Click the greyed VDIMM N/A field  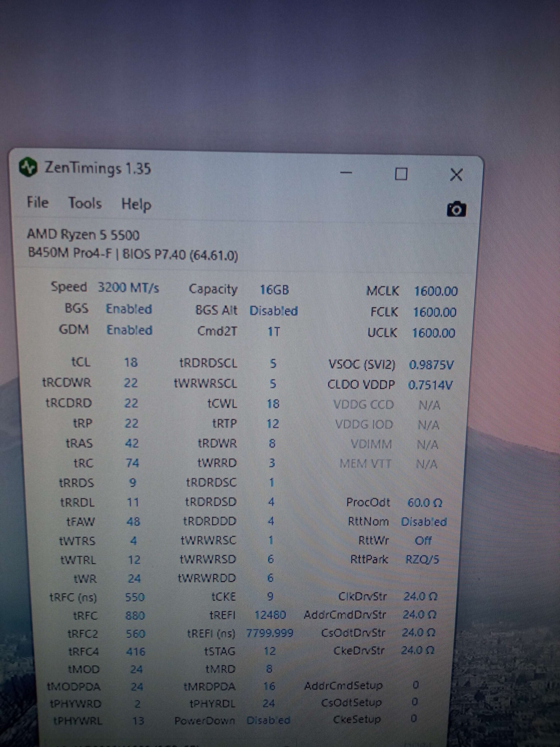coord(428,444)
